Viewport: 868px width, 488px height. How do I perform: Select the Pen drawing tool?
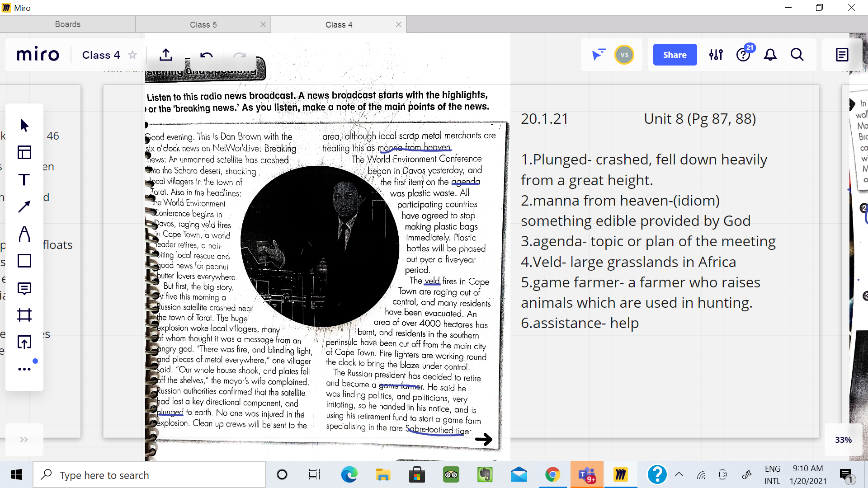(24, 234)
